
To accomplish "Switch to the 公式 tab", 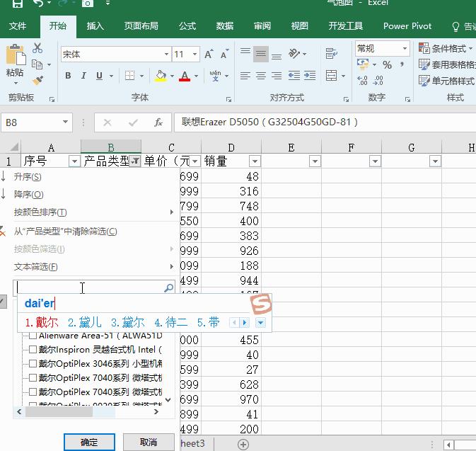I will [x=187, y=26].
